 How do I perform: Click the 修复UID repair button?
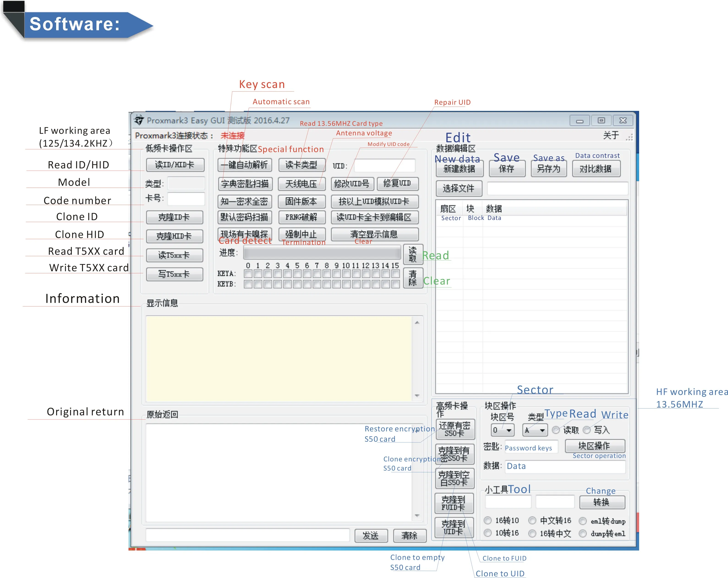click(398, 183)
